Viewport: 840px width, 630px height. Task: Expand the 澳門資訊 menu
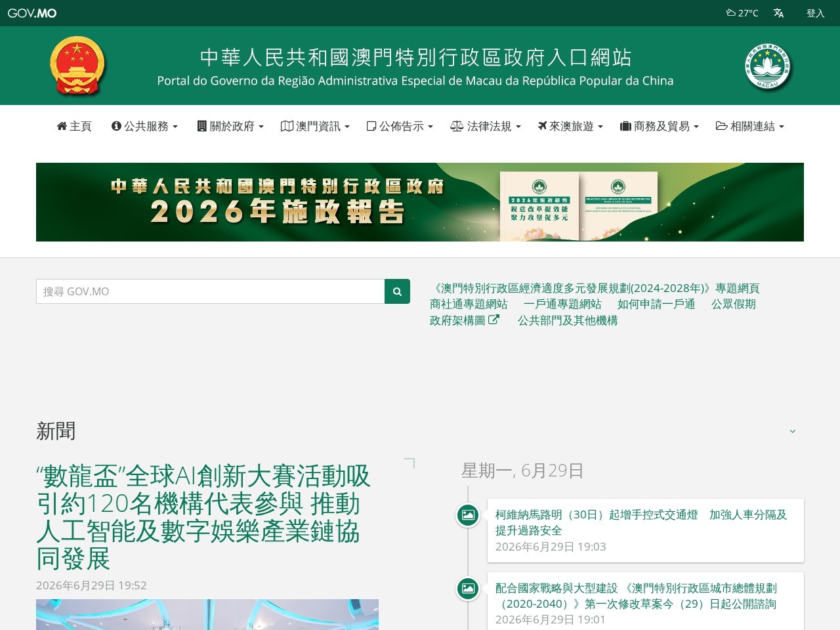click(x=315, y=126)
